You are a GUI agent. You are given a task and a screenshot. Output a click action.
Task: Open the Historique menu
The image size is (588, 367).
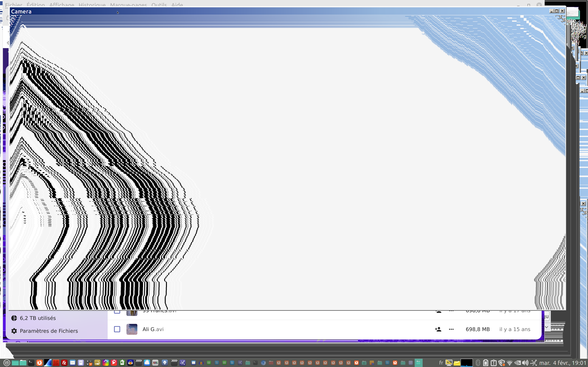92,5
